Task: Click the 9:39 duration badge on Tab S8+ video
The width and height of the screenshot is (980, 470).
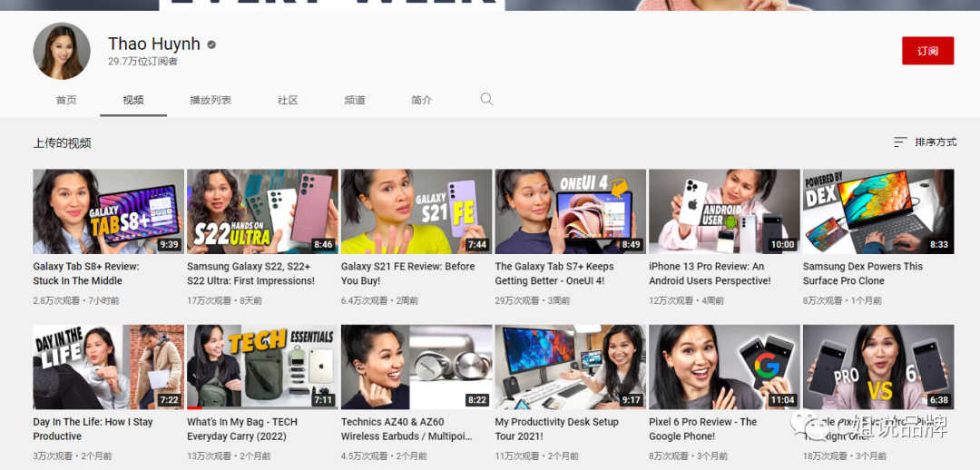Action: (169, 244)
